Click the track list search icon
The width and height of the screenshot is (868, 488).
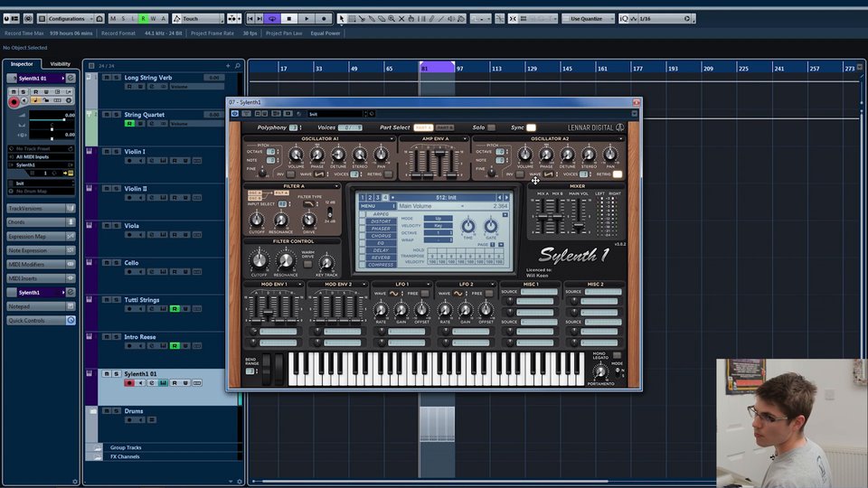point(238,66)
